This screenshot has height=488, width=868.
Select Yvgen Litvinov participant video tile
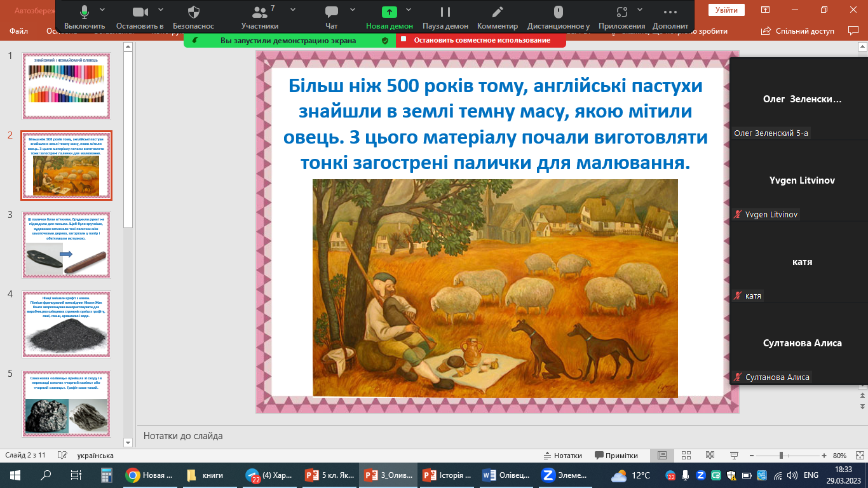[799, 180]
